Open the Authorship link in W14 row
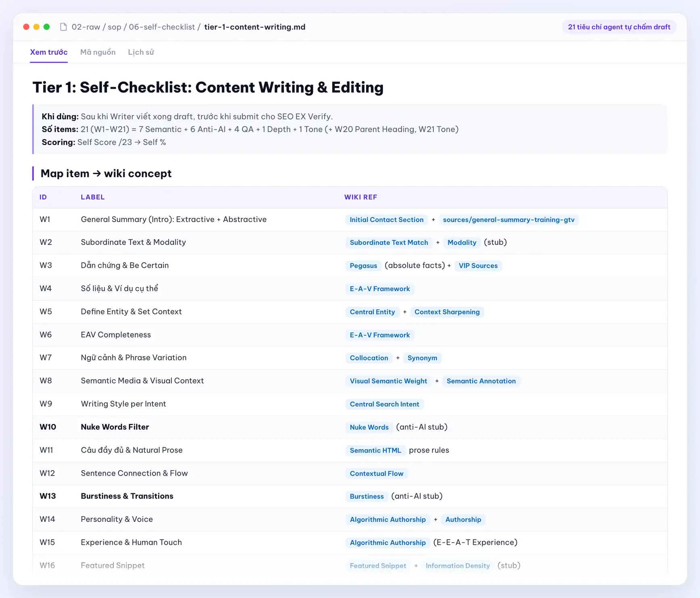Screen dimensions: 700x598 pyautogui.click(x=463, y=519)
